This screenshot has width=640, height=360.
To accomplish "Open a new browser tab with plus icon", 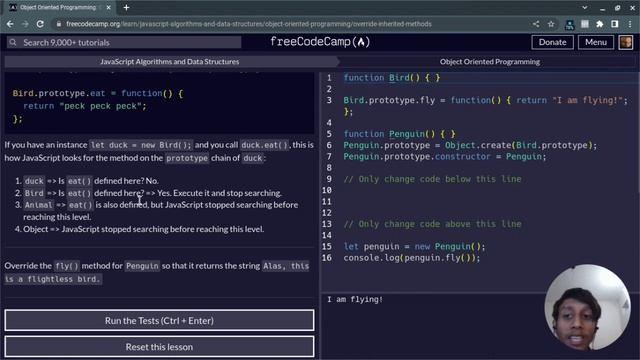I will tap(126, 7).
